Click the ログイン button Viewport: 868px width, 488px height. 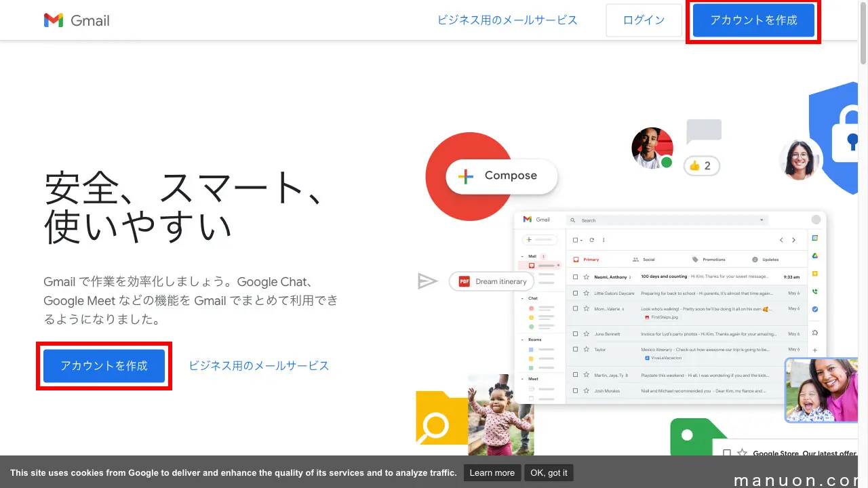point(644,20)
